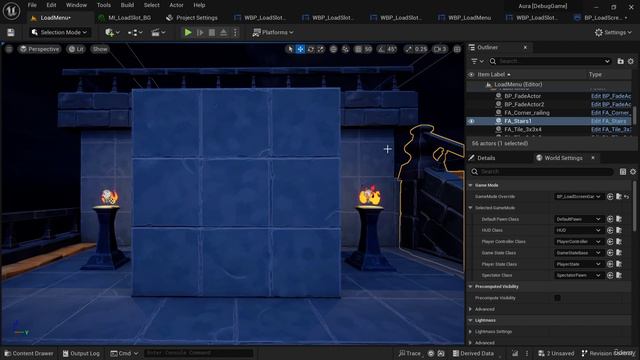Viewport: 640px width, 360px height.
Task: Select FA_Corner_railing in the Outliner
Action: coord(527,113)
